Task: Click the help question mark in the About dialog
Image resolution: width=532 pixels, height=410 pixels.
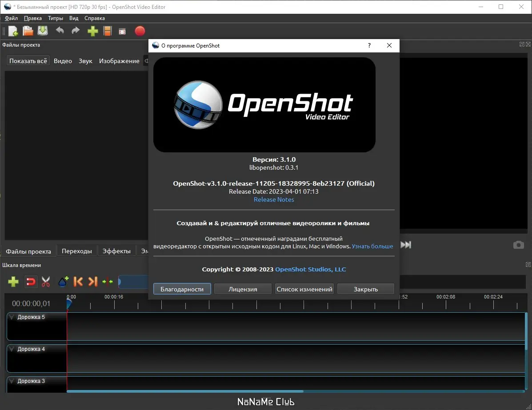Action: coord(369,45)
